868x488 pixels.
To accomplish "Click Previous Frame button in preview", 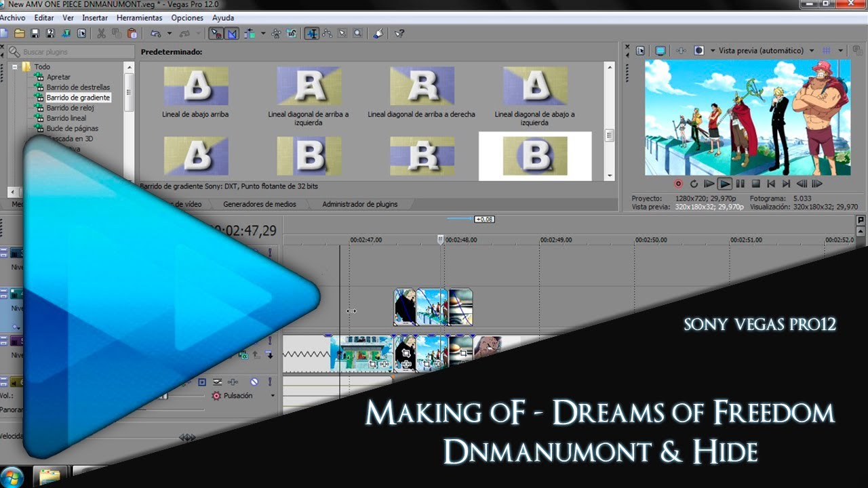I will point(802,183).
